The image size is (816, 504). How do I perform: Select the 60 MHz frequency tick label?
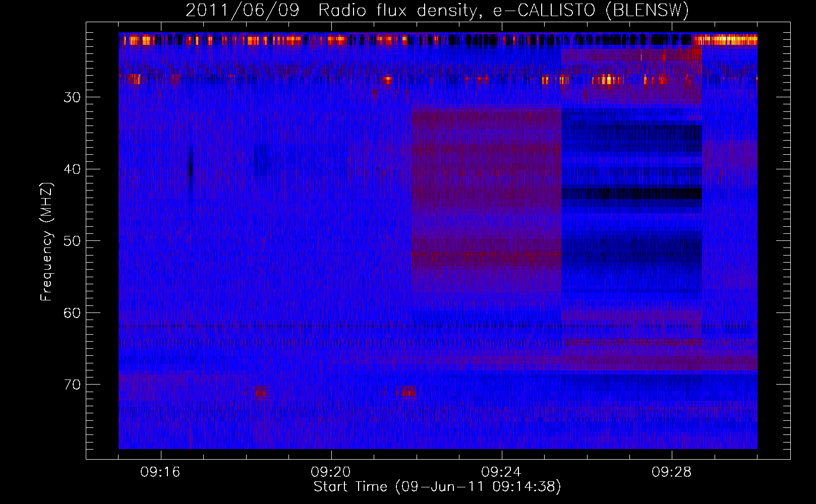[x=72, y=313]
